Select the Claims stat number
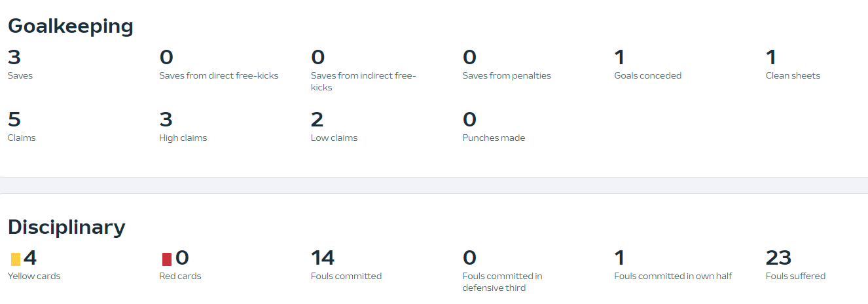 pos(14,120)
